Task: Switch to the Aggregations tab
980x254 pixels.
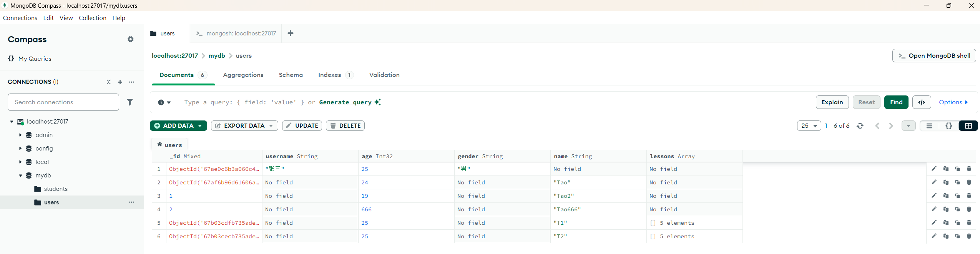Action: pos(243,75)
